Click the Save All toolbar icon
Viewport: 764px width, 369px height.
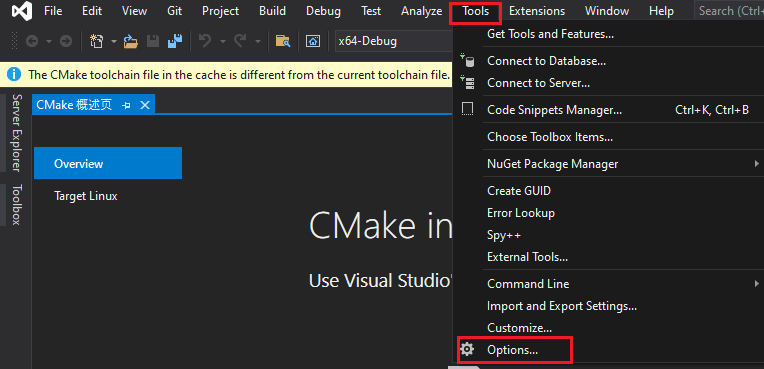point(174,41)
